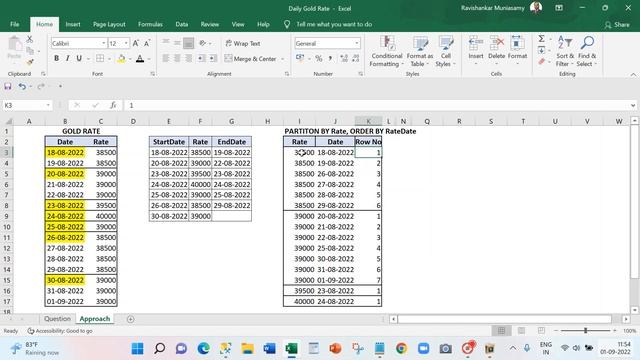Toggle Underline formatting
640x360 pixels.
pos(79,58)
